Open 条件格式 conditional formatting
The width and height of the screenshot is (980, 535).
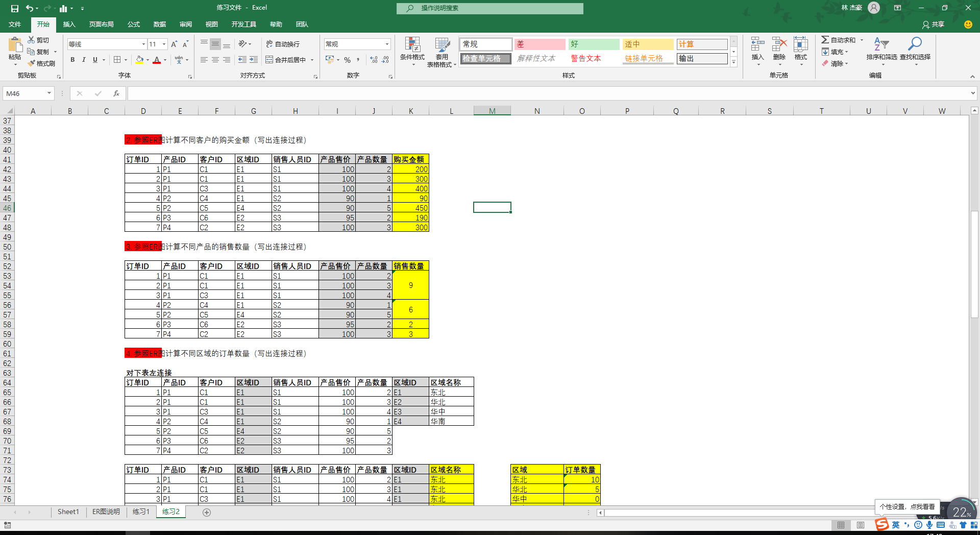point(412,52)
